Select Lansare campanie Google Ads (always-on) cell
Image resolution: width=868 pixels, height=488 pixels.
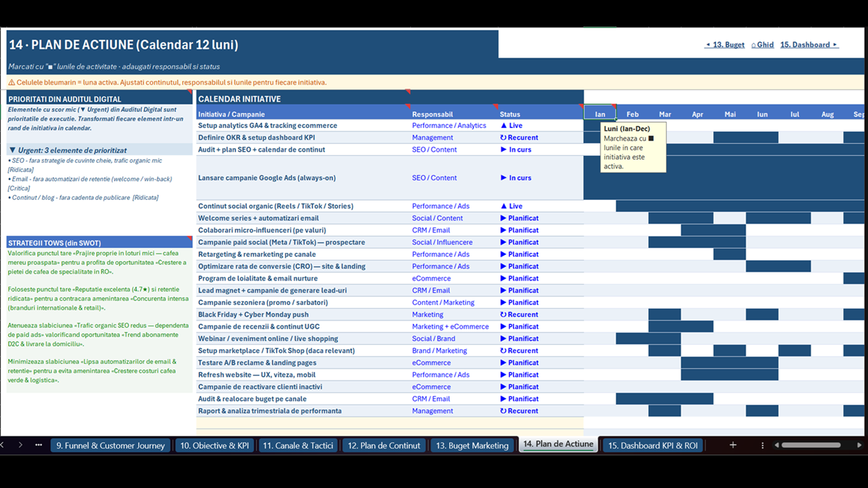point(303,178)
